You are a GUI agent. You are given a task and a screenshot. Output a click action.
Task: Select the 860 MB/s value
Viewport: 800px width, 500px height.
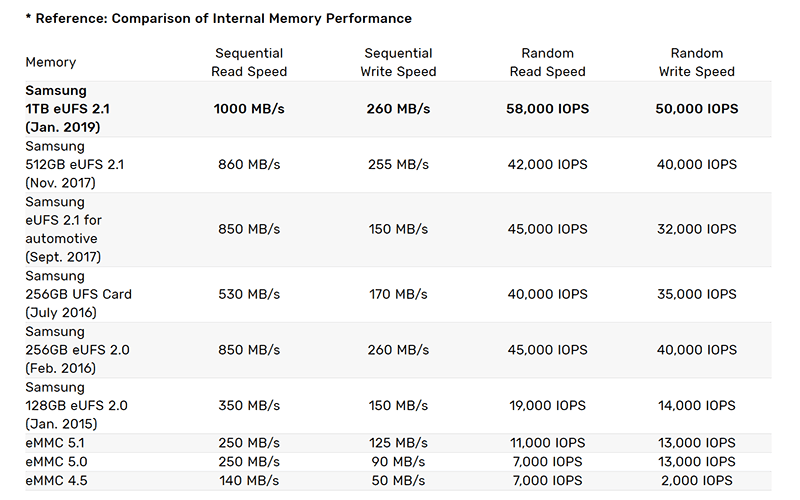coord(249,164)
